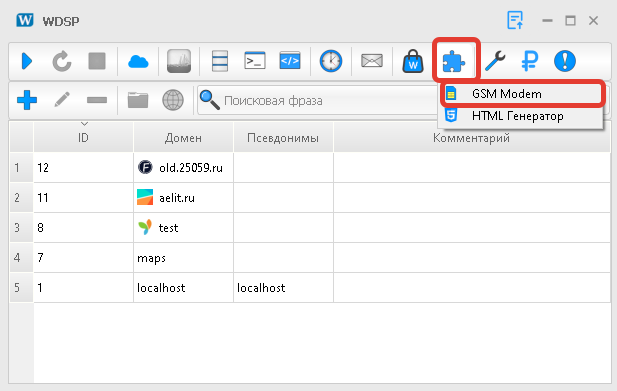Viewport: 617px width, 391px height.
Task: Select GSM Modem from the plugins menu
Action: click(x=520, y=94)
